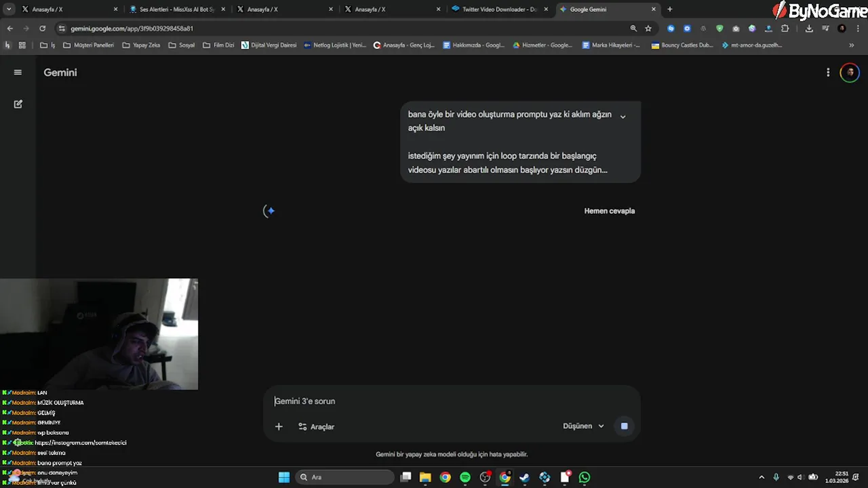Open the Müşteri Panelleri bookmark folder
This screenshot has height=488, width=868.
pyautogui.click(x=88, y=45)
